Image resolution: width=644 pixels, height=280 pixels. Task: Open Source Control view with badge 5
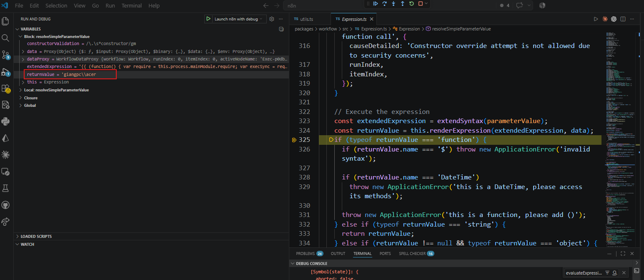pos(5,55)
